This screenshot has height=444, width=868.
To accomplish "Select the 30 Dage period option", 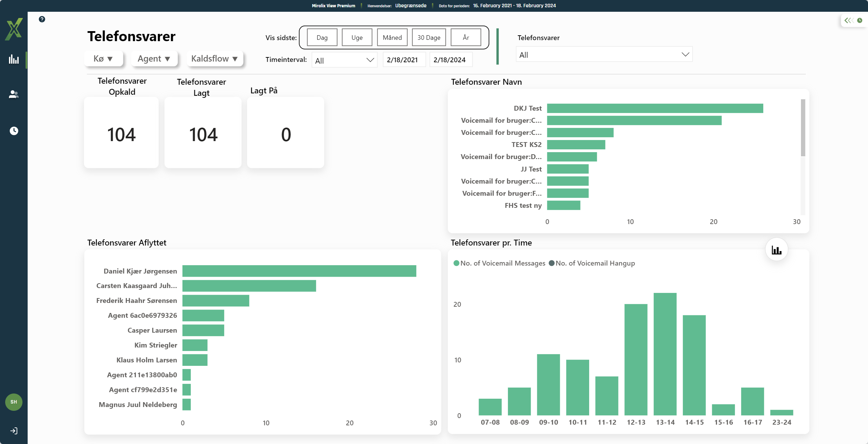I will 428,37.
